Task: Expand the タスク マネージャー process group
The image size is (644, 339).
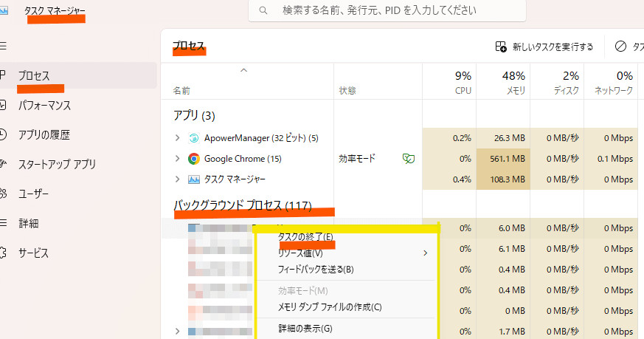Action: (x=177, y=179)
